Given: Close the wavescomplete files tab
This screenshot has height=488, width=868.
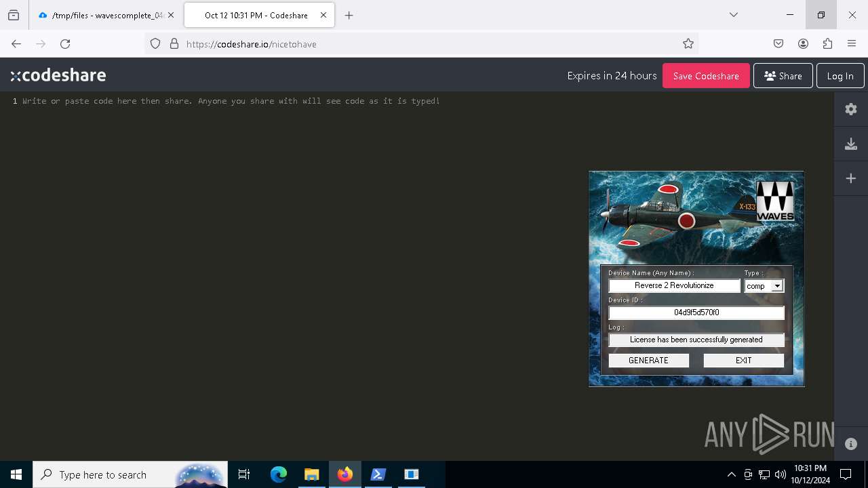Looking at the screenshot, I should coord(171,15).
